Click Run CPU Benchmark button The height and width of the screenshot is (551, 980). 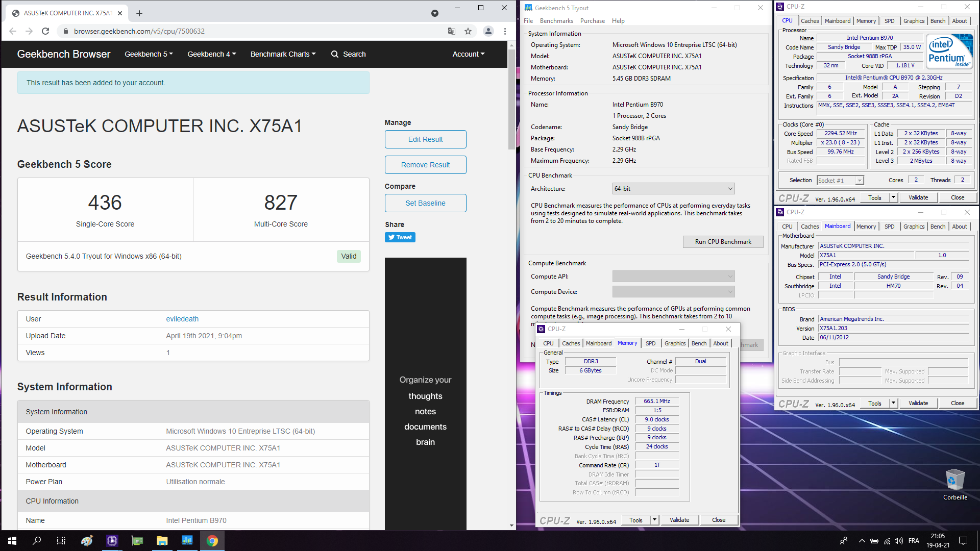coord(723,242)
